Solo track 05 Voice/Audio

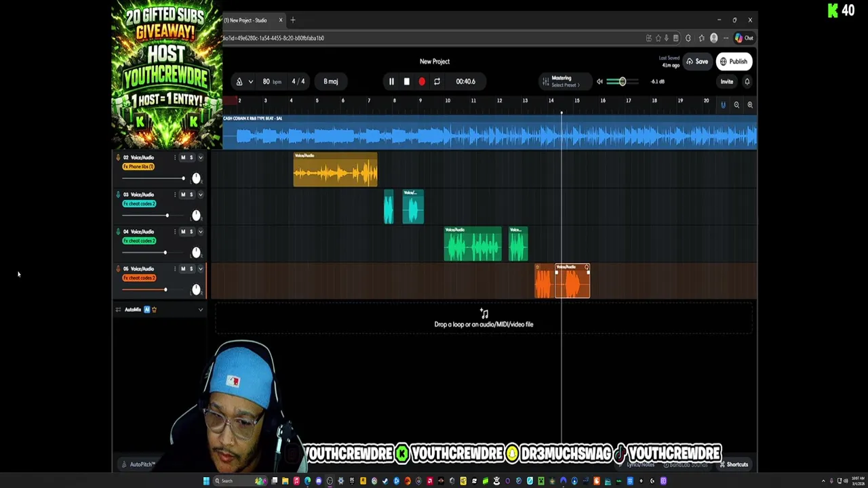click(x=191, y=269)
